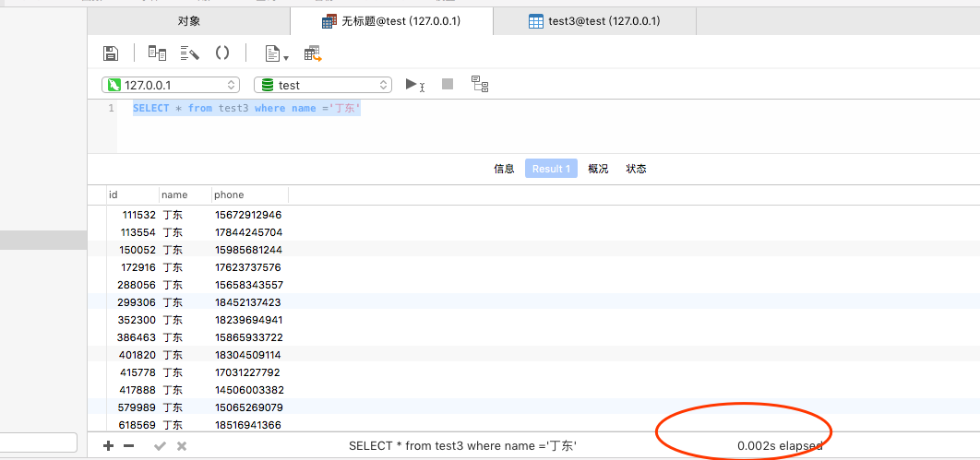The width and height of the screenshot is (980, 460).
Task: Click the code snippet parentheses icon
Action: pyautogui.click(x=221, y=53)
